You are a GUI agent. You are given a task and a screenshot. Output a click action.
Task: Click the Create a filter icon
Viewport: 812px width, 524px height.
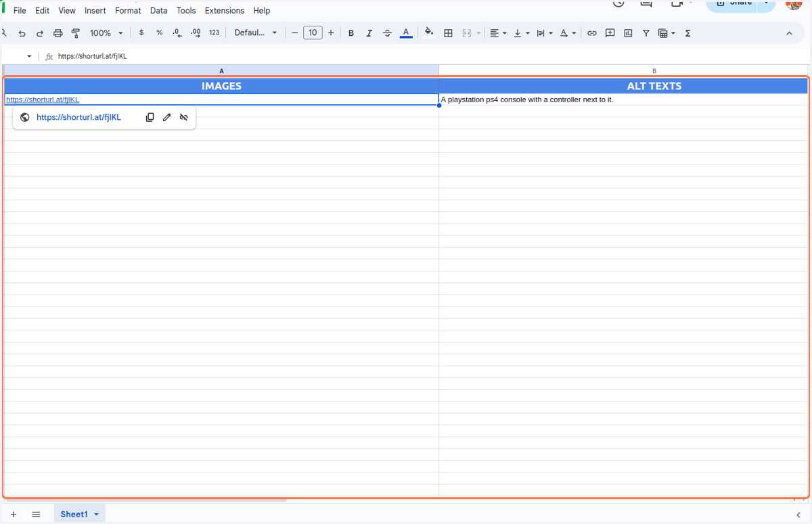[646, 32]
